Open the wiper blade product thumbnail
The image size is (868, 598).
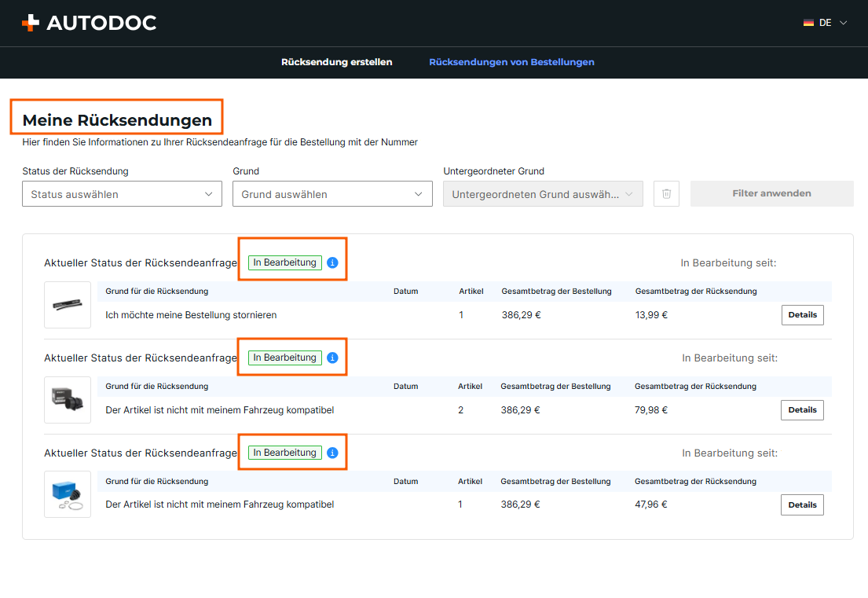(x=68, y=305)
